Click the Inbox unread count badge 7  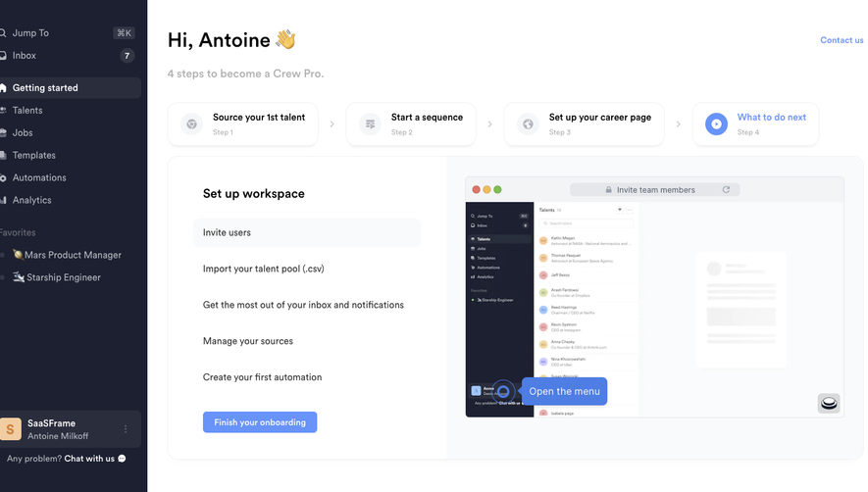point(127,55)
